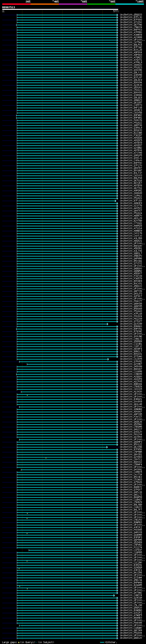Click hit label UniRef100_P34727
The width and height of the screenshot is (146, 644).
point(131,417)
